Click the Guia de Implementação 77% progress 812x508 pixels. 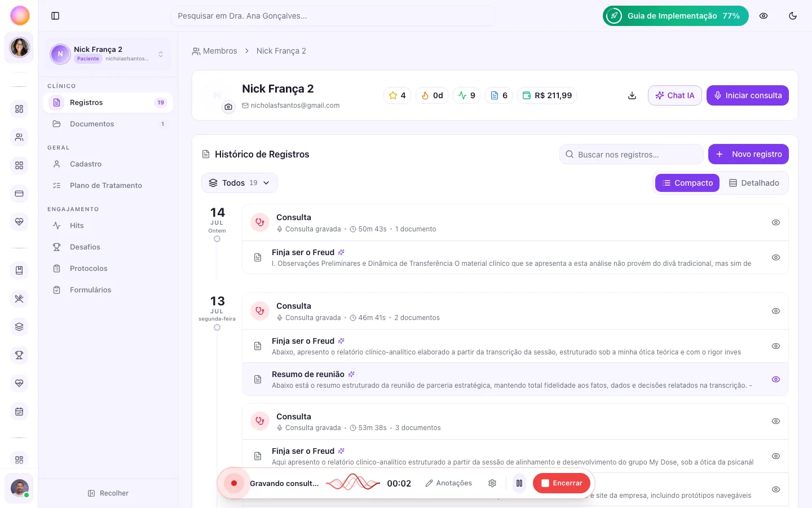(676, 16)
